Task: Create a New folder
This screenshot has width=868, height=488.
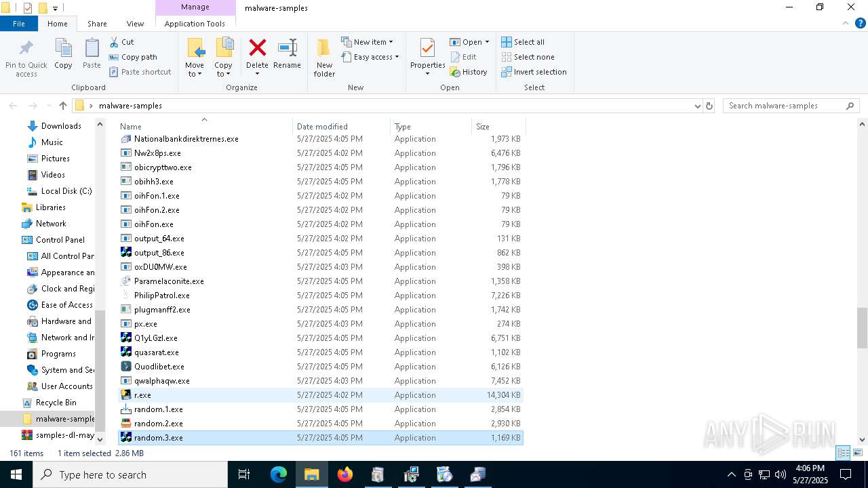Action: point(324,58)
